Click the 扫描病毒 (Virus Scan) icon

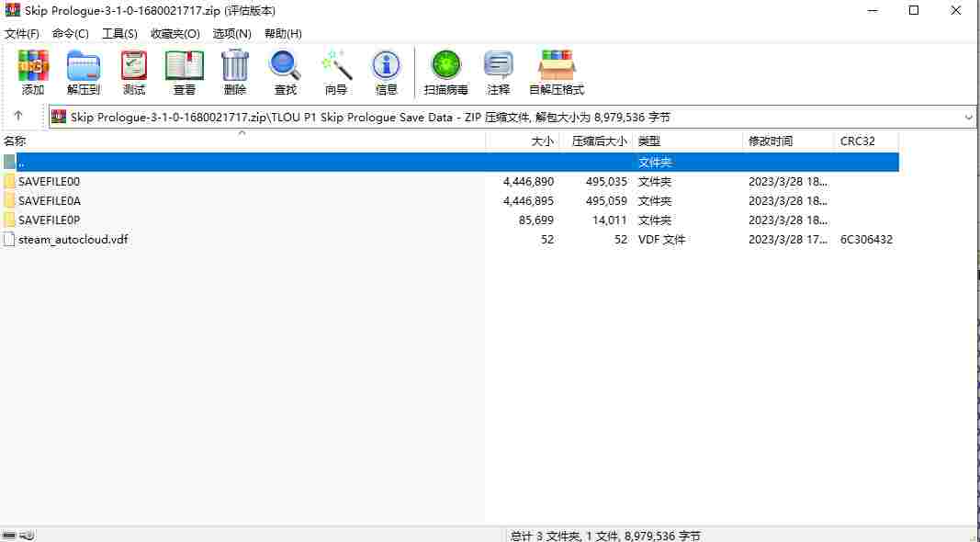click(x=446, y=65)
